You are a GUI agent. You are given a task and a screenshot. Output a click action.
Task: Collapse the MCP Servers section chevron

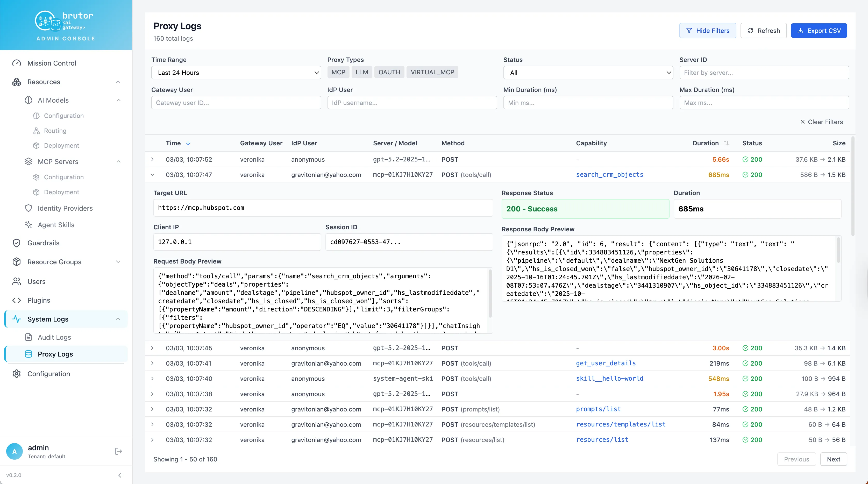[x=119, y=161]
